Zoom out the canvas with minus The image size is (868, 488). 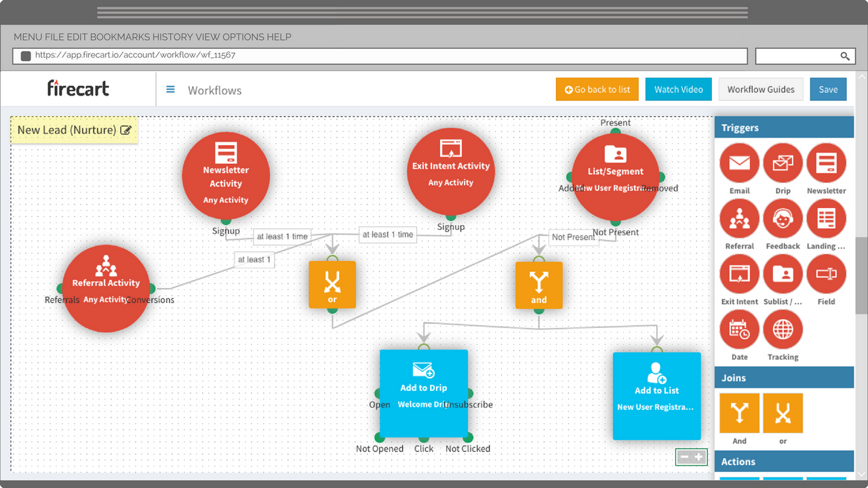tap(684, 457)
